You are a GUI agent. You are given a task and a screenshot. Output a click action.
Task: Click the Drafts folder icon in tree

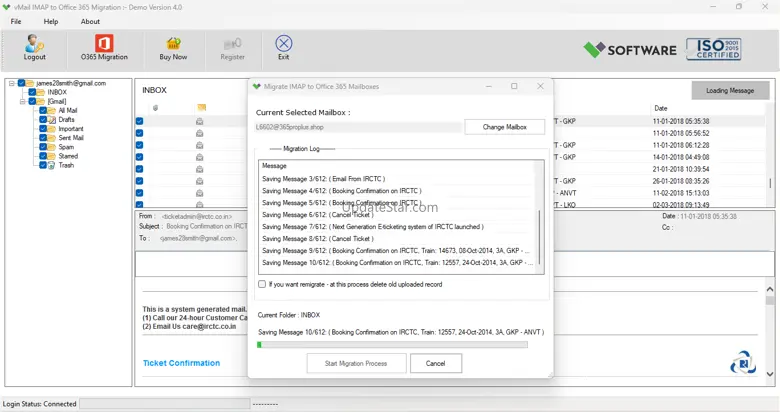51,119
